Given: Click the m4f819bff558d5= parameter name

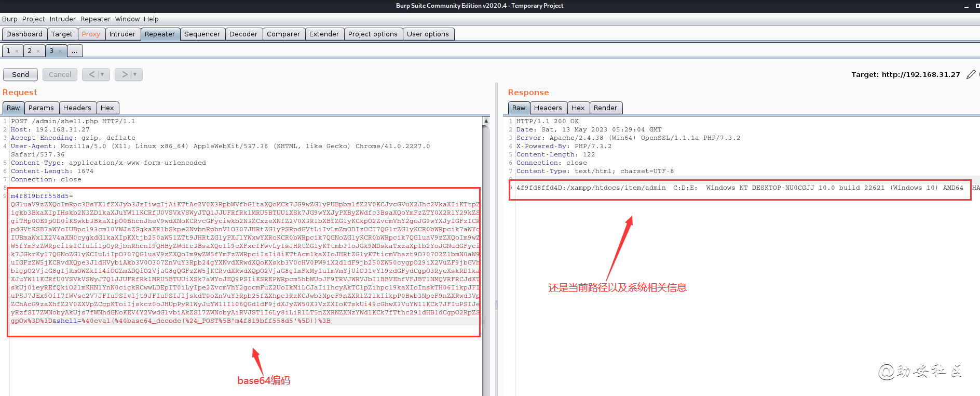Looking at the screenshot, I should point(42,196).
